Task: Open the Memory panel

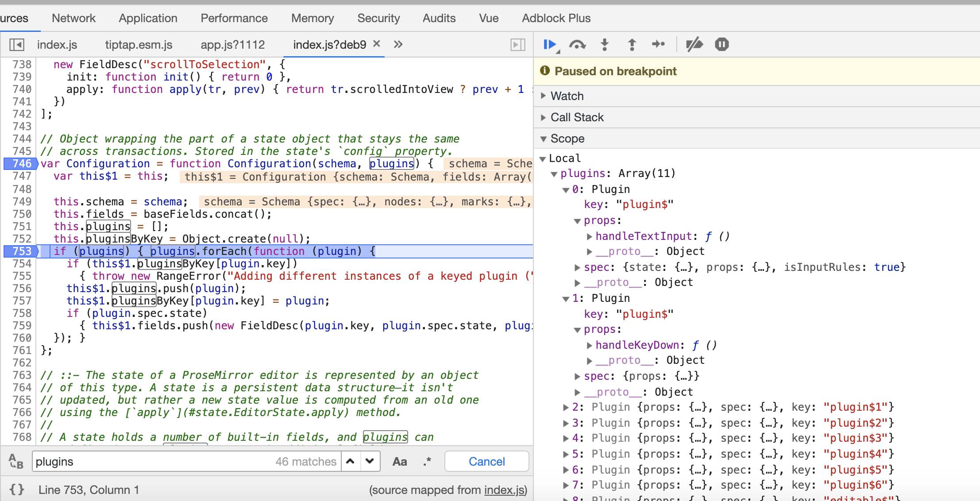Action: (x=313, y=18)
